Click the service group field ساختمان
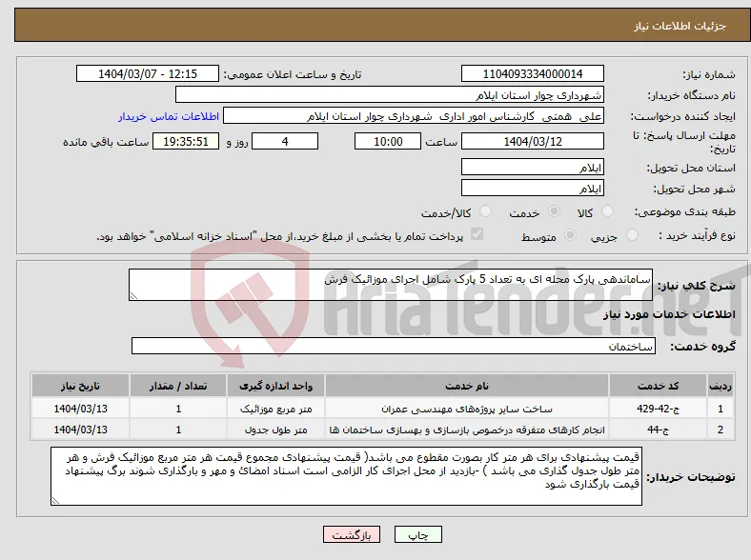This screenshot has height=560, width=751. click(394, 346)
